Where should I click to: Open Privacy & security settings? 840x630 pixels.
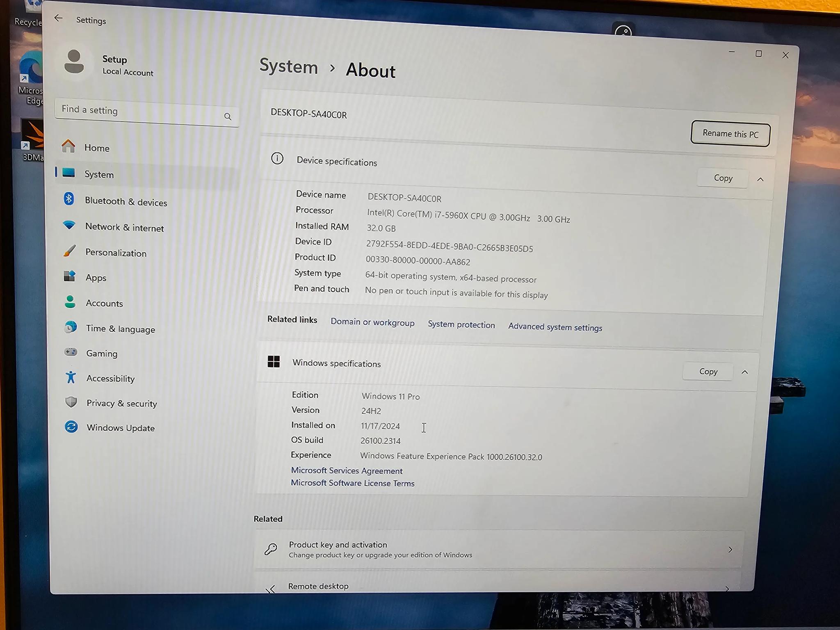[x=146, y=403]
